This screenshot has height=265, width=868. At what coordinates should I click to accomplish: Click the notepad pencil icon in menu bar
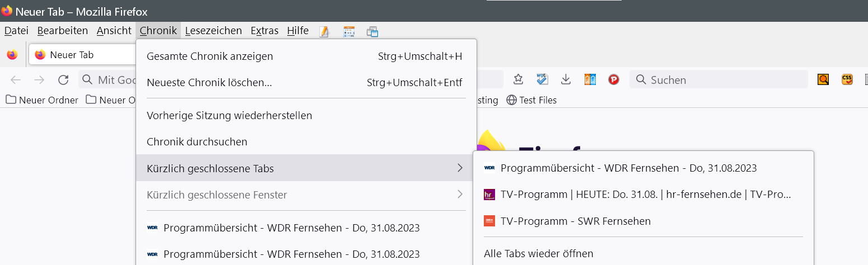pyautogui.click(x=324, y=31)
